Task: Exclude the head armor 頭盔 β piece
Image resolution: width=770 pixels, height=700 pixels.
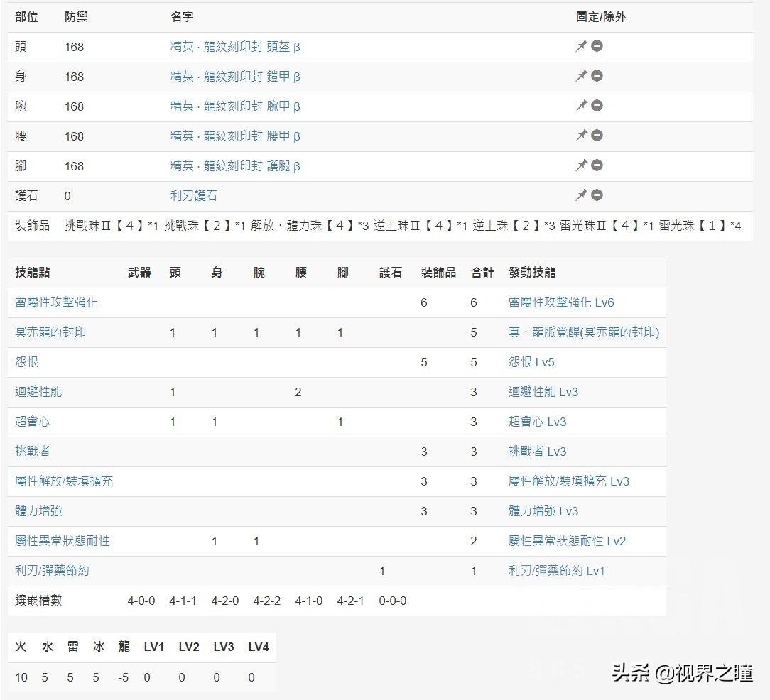Action: coord(597,46)
